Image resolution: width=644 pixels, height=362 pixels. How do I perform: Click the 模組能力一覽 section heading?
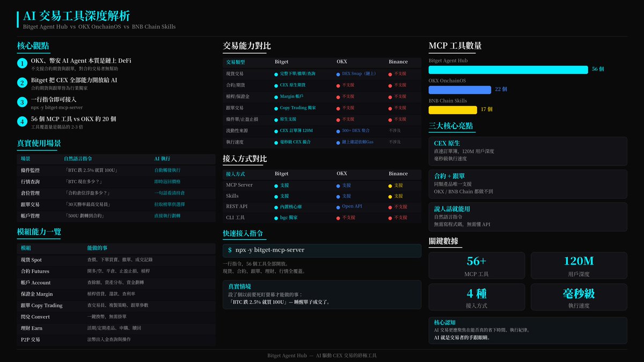coord(39,232)
